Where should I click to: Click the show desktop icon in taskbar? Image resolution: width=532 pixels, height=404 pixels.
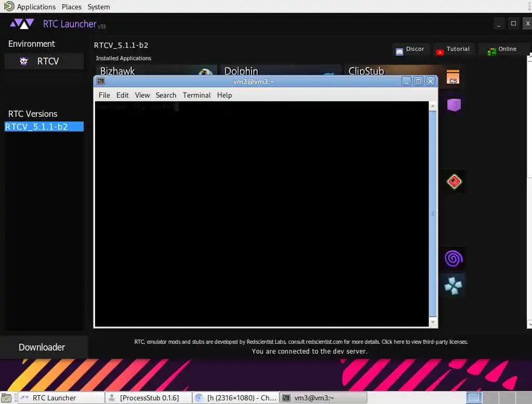(6, 398)
